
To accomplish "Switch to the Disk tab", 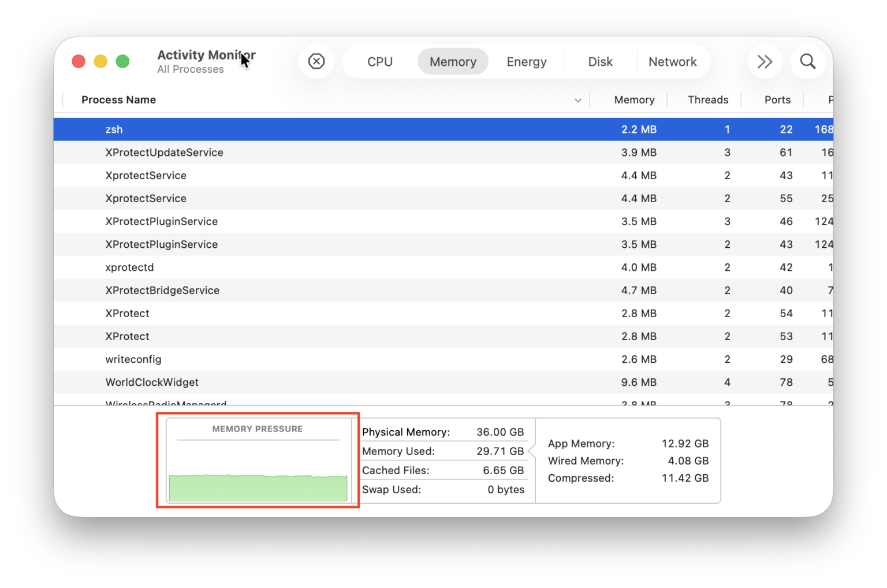I will coord(600,62).
